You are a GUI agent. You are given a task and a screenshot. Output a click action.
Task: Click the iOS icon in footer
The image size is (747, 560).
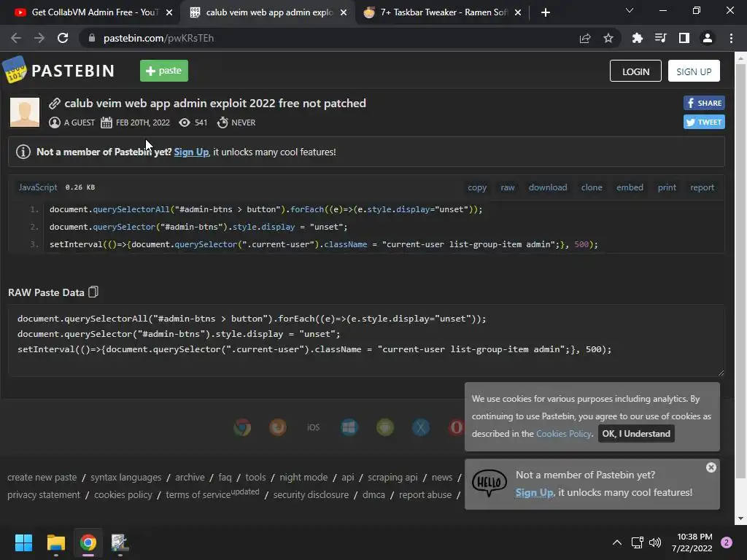(314, 427)
